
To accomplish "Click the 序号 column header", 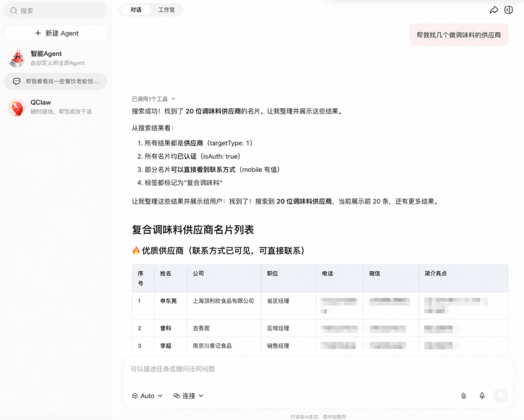I will [143, 278].
